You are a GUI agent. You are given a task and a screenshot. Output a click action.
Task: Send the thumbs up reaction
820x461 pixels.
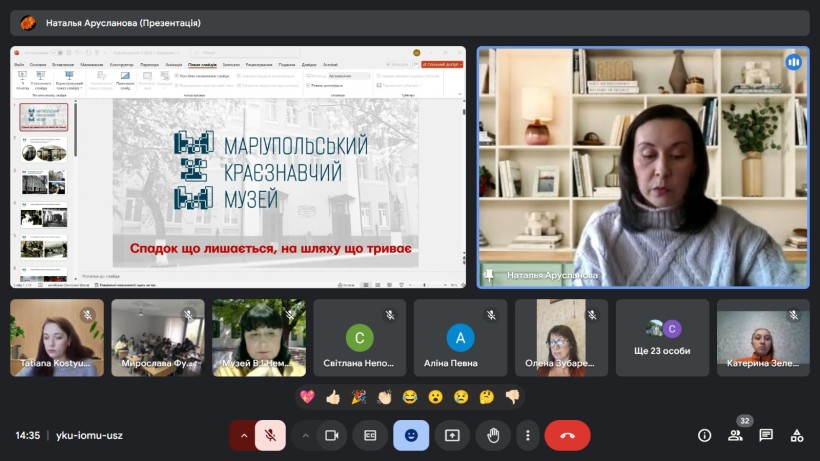tap(333, 397)
